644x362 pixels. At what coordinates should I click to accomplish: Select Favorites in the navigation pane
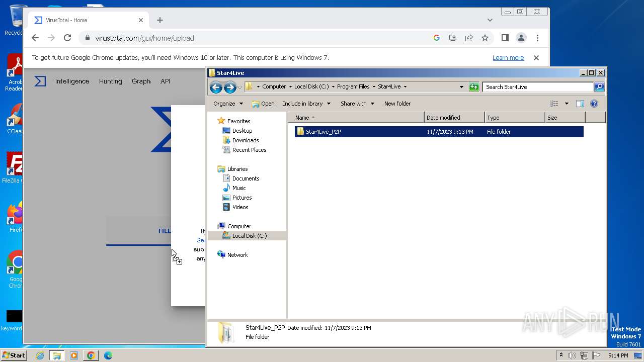(x=238, y=121)
